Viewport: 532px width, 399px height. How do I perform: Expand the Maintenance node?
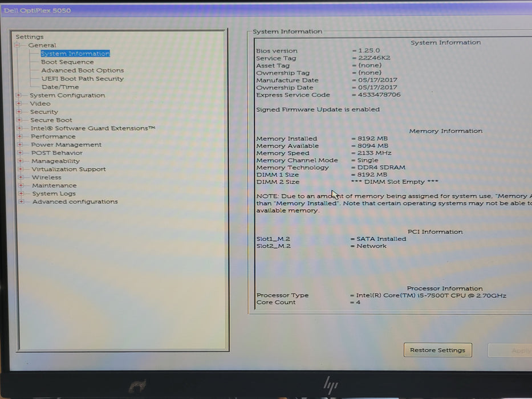pyautogui.click(x=21, y=185)
